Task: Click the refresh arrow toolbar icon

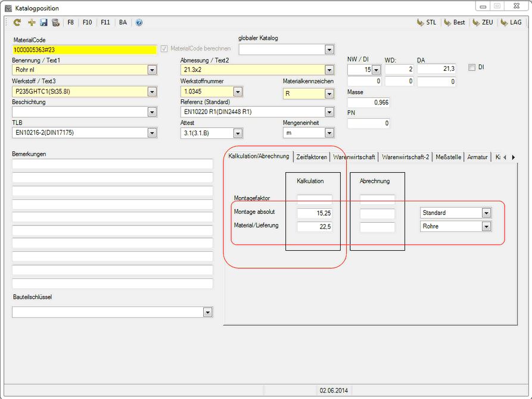Action: click(x=17, y=23)
